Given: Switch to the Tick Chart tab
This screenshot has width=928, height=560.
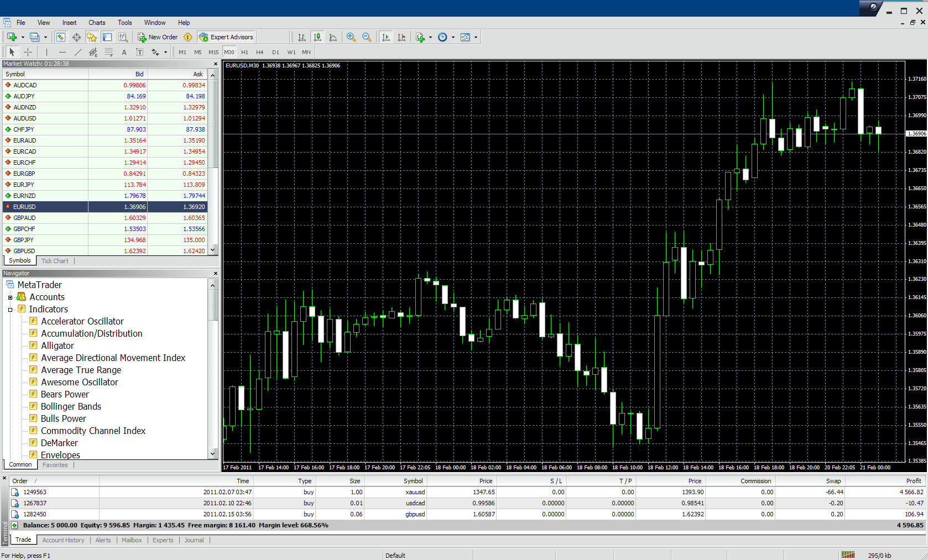Looking at the screenshot, I should click(55, 261).
